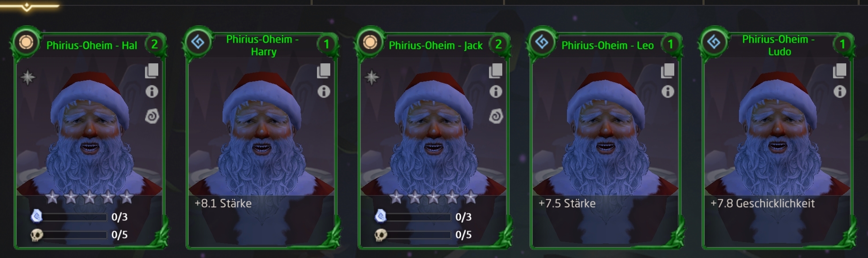This screenshot has height=258, width=868.
Task: Click spiral icon on Jack card
Action: [x=496, y=116]
